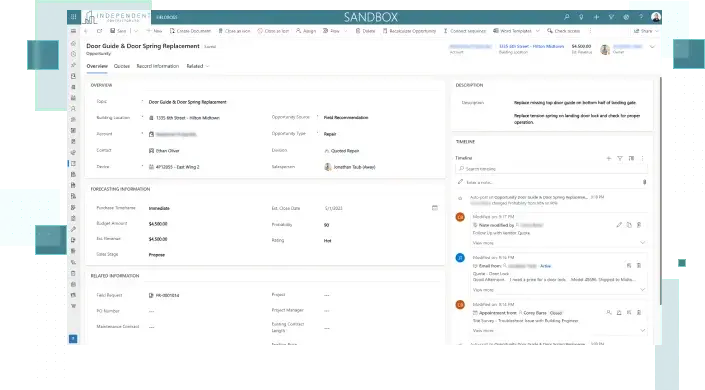The image size is (705, 390).
Task: Click the Assign button
Action: coord(306,31)
